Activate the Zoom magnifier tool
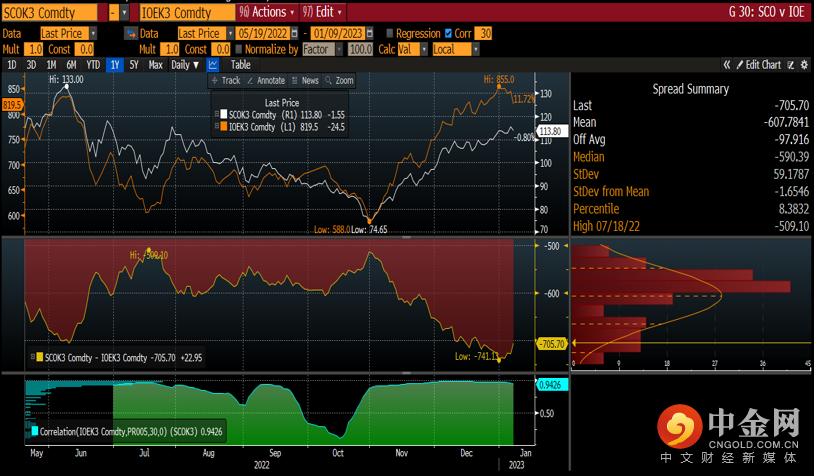 coord(339,80)
